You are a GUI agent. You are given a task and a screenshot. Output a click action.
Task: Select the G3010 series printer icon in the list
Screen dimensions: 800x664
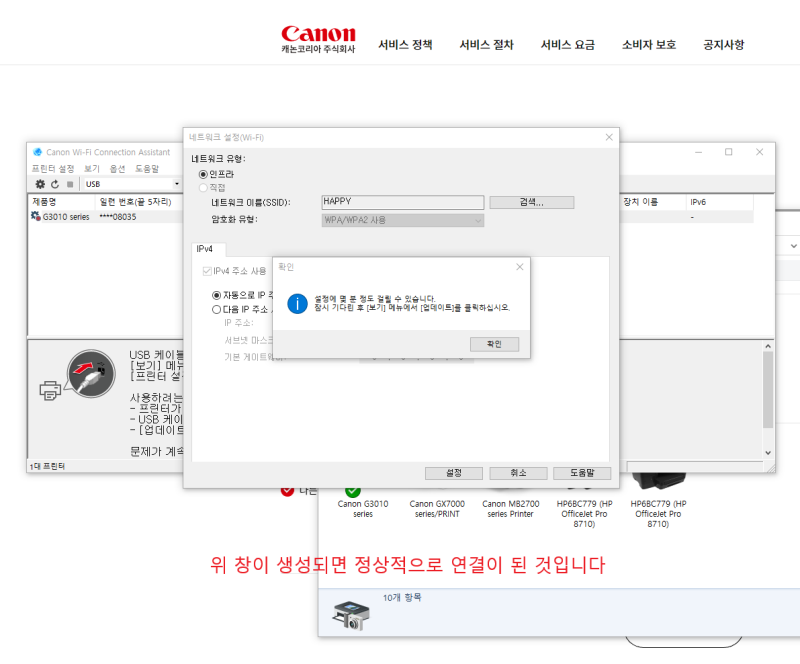pos(35,213)
